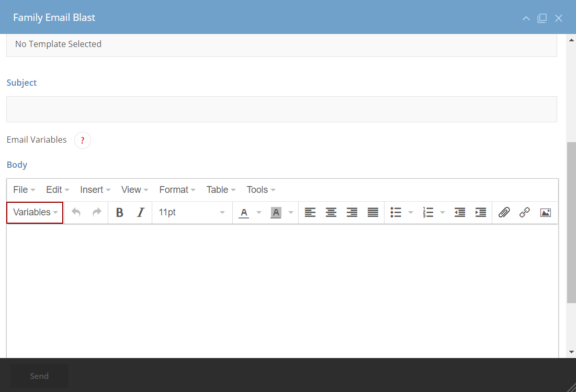Viewport: 576px width, 392px height.
Task: Click the Send button
Action: pyautogui.click(x=39, y=376)
